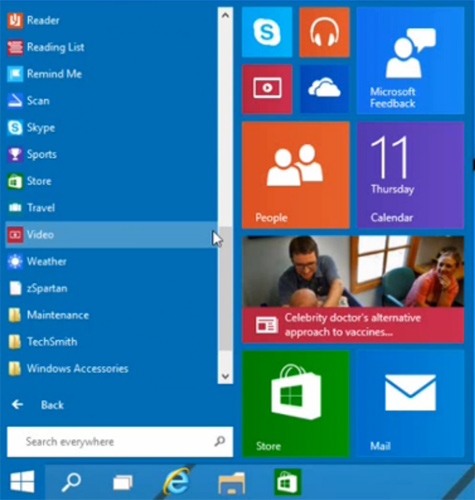
Task: Click into the Search everywhere field
Action: [120, 442]
